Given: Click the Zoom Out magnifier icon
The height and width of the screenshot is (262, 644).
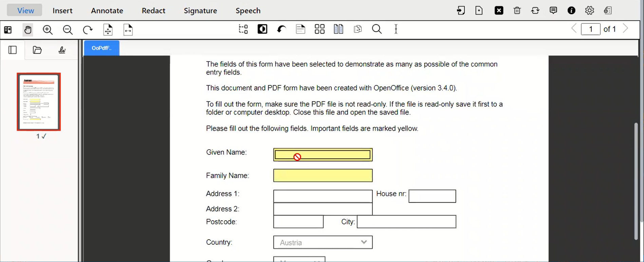Looking at the screenshot, I should point(68,30).
